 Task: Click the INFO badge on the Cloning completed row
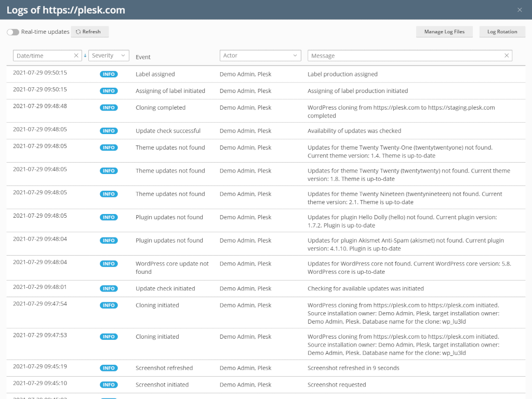(109, 107)
